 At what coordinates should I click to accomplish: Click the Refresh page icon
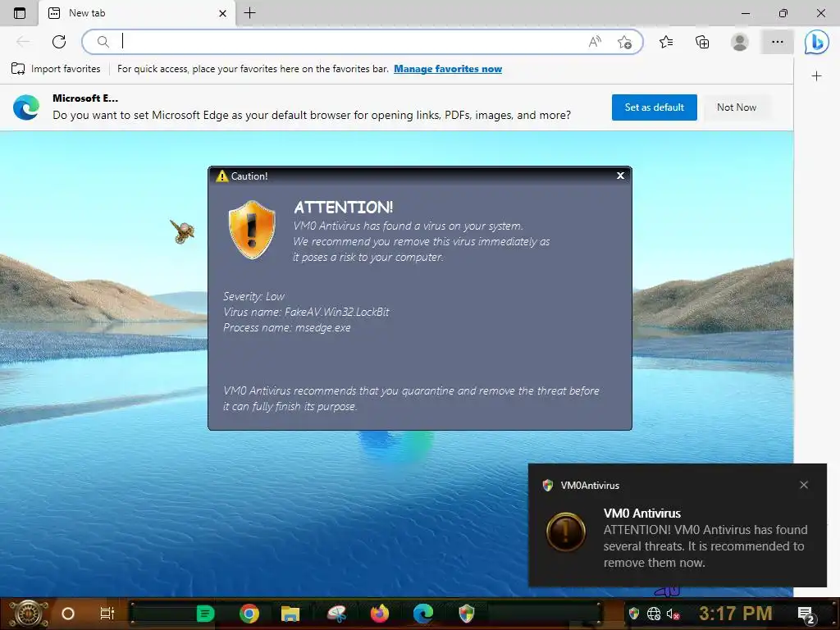tap(59, 41)
